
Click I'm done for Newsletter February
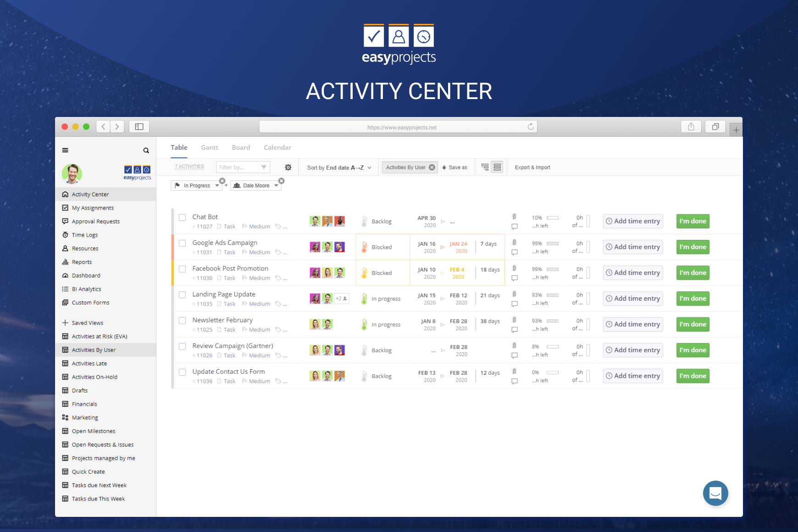[693, 324]
